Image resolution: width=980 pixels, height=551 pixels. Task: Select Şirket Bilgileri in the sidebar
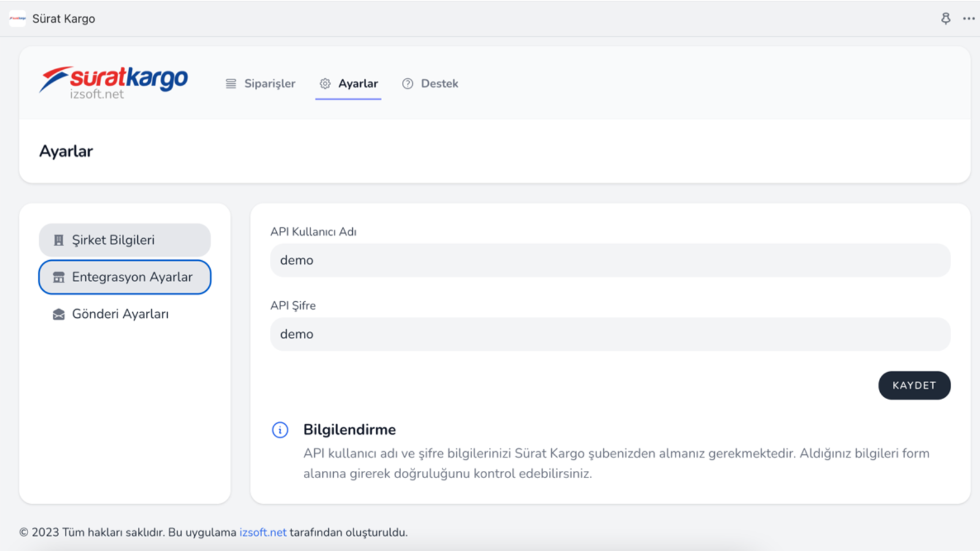coord(125,240)
